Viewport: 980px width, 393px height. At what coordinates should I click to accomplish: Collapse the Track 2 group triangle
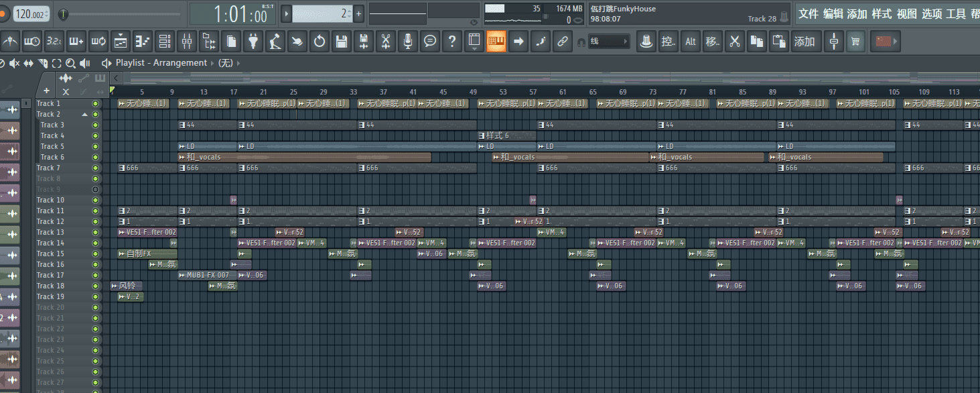coord(85,115)
